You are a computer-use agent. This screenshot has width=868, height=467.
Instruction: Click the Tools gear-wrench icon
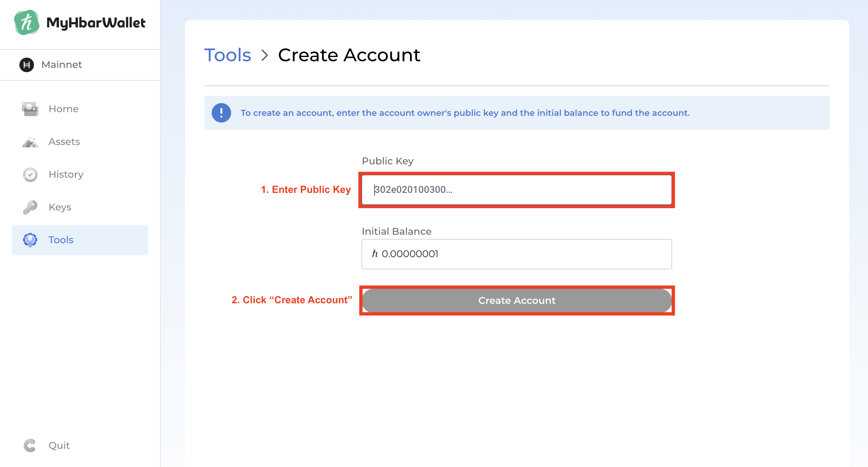pos(30,240)
